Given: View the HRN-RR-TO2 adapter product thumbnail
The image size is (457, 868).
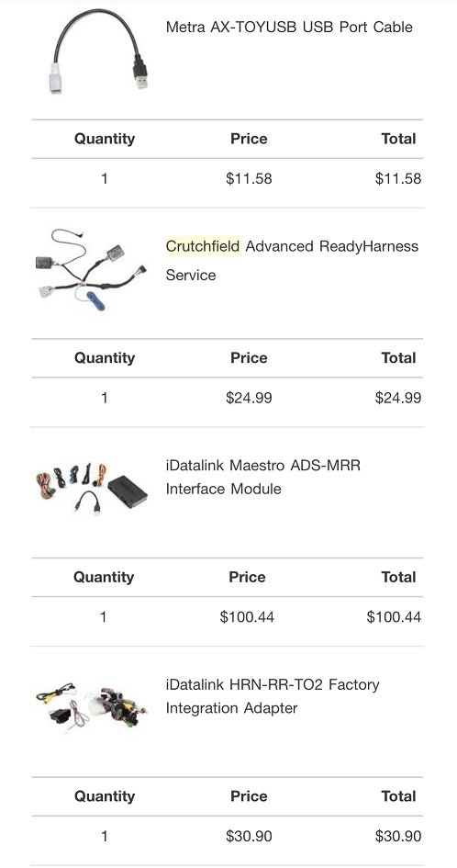Looking at the screenshot, I should coord(92,708).
